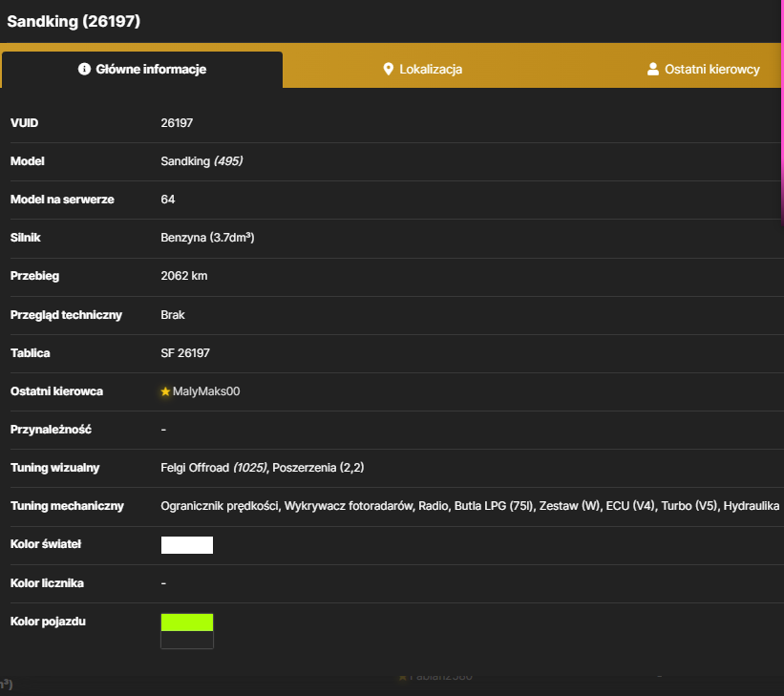The height and width of the screenshot is (696, 784).
Task: Switch to the Ostatni kierowcy tab
Action: pos(703,70)
